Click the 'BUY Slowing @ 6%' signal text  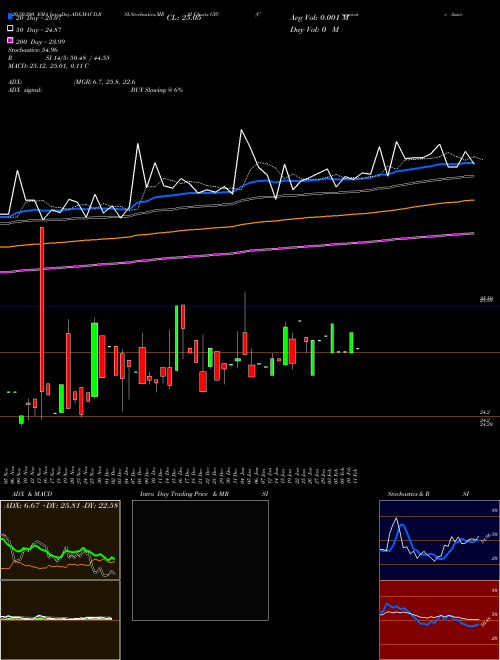pyautogui.click(x=157, y=90)
